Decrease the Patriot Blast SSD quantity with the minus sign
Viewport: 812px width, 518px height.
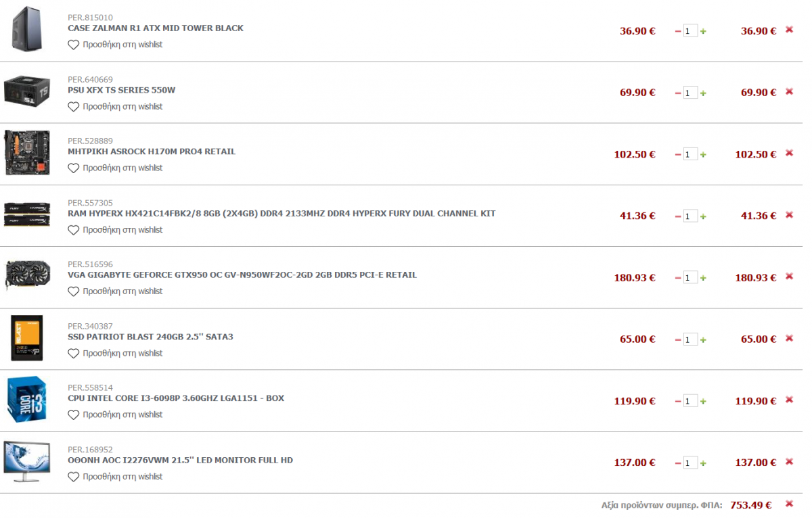tap(678, 339)
